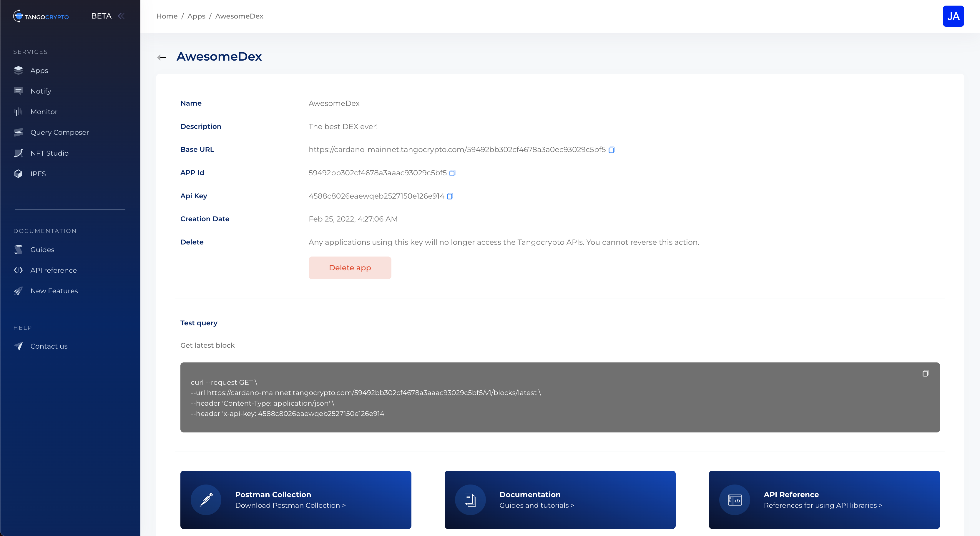The image size is (980, 536).
Task: Copy the Api Key value
Action: pyautogui.click(x=450, y=196)
